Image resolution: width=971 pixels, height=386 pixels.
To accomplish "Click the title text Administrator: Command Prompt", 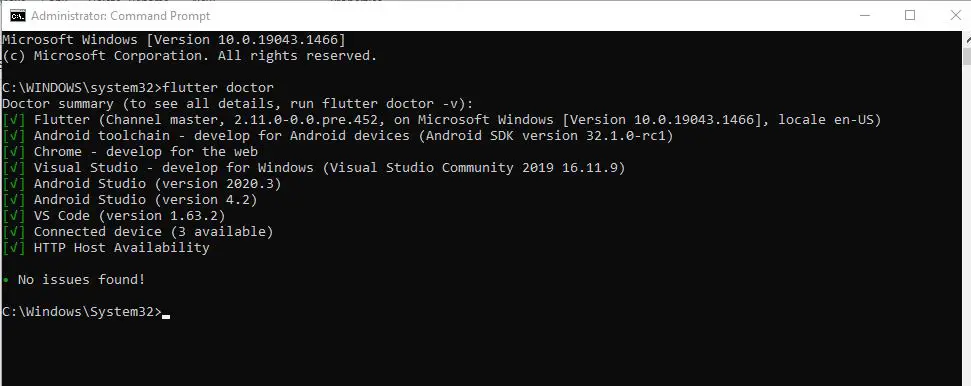I will pos(121,16).
